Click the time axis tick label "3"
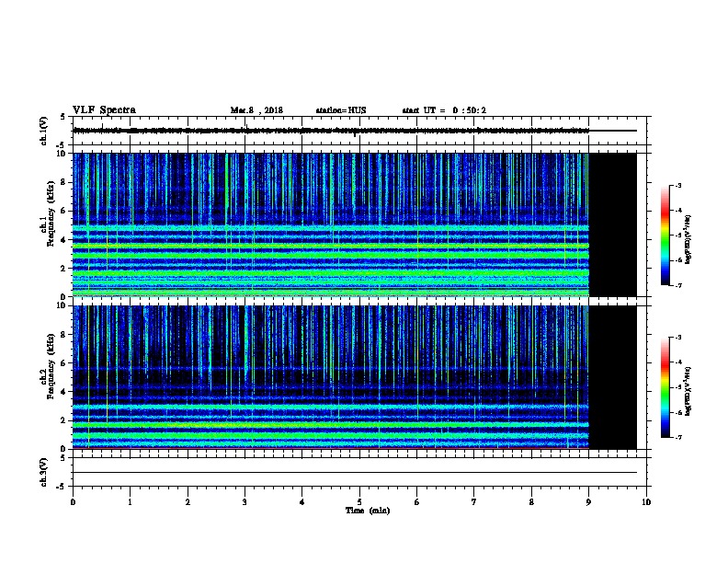Viewport: 728px width, 563px height. coord(245,502)
